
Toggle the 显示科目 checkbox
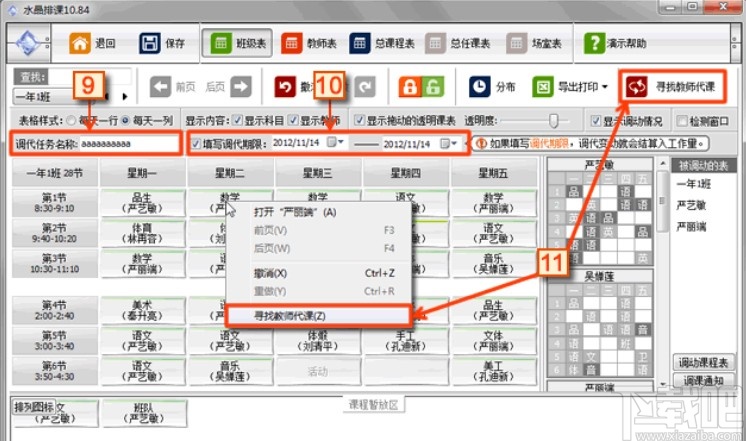click(x=237, y=120)
